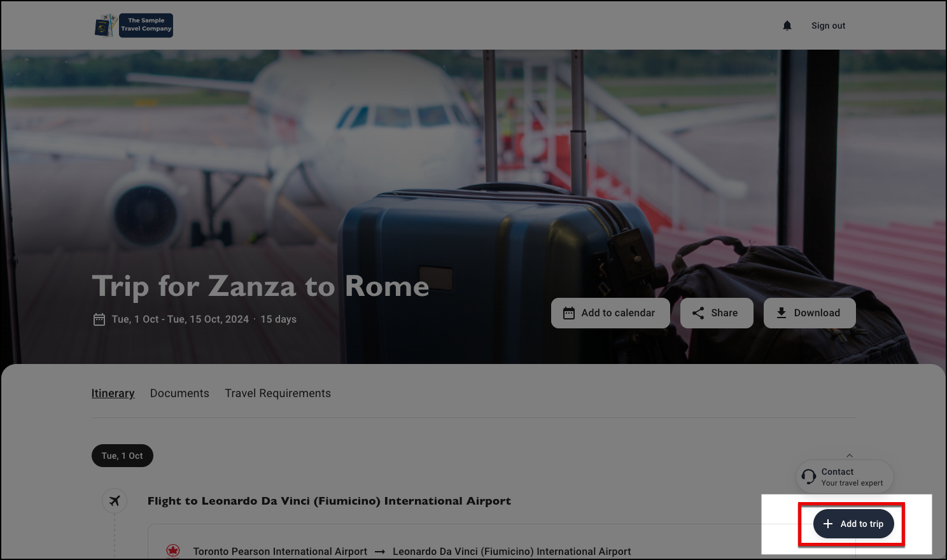
Task: Collapse the contact widget using chevron
Action: [850, 456]
